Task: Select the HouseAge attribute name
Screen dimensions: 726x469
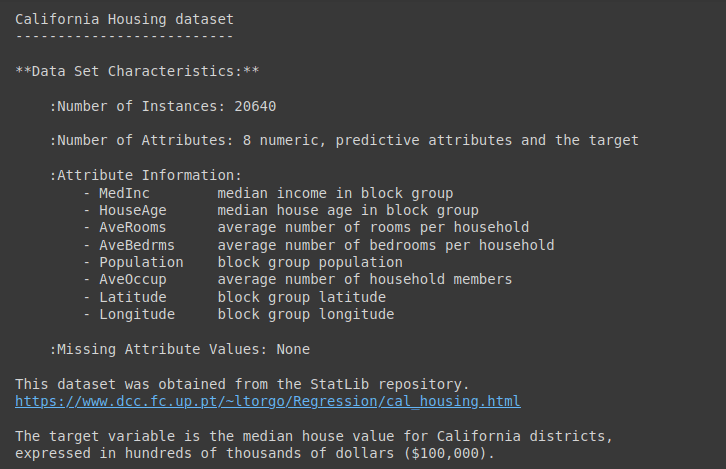Action: coord(132,210)
